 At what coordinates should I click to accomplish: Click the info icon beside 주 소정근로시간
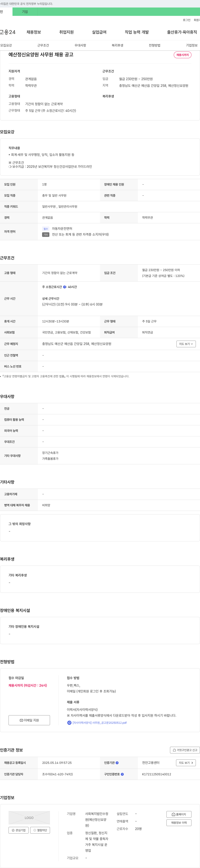coord(65,287)
